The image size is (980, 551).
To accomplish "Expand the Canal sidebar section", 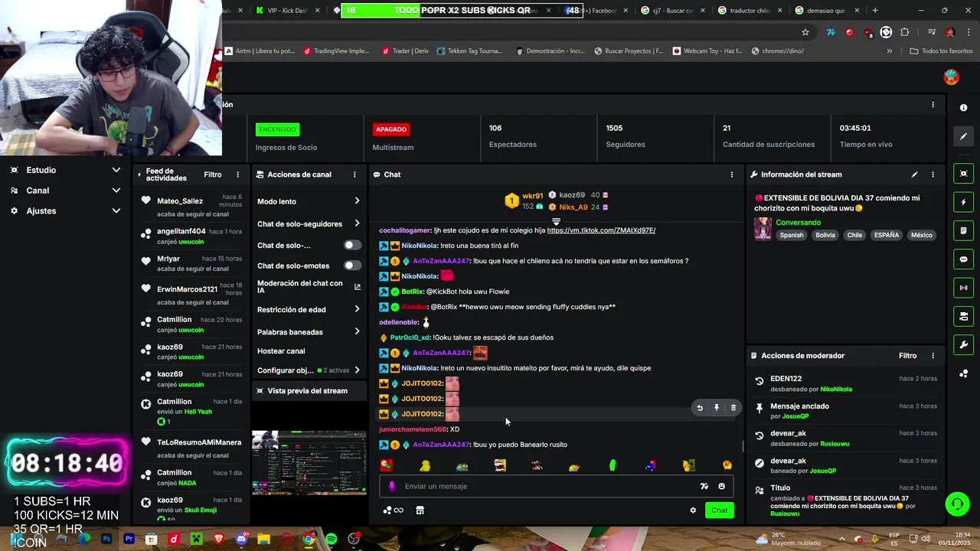I will coord(64,191).
